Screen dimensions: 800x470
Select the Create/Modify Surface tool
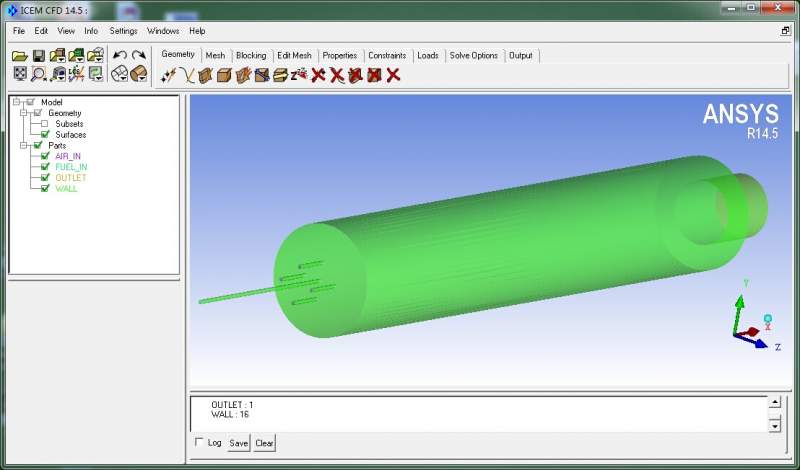tap(205, 76)
